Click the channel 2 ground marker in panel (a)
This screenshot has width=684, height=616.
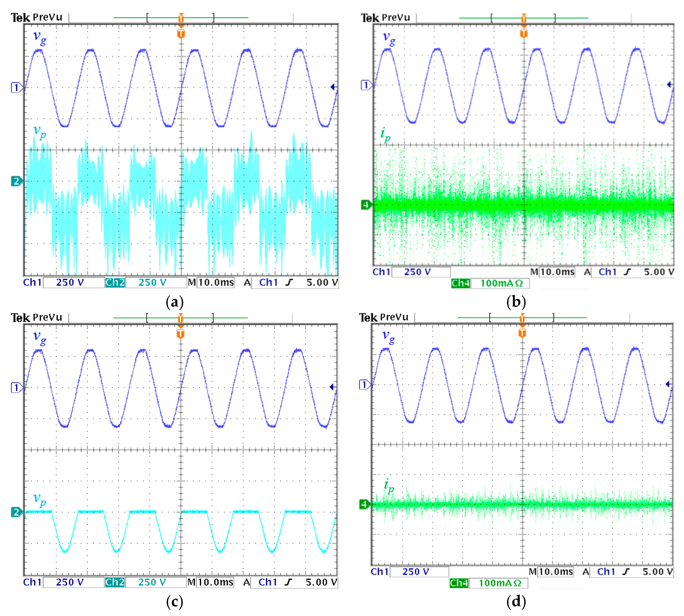pos(16,181)
